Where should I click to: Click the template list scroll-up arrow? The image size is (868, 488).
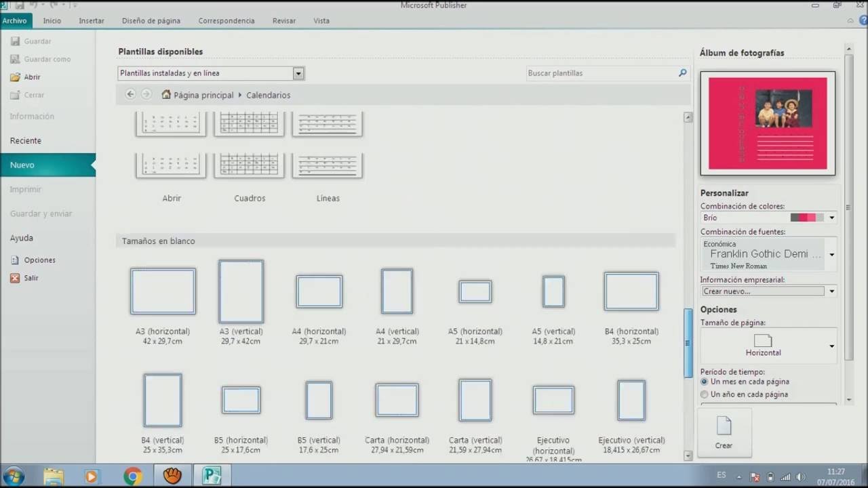tap(688, 117)
